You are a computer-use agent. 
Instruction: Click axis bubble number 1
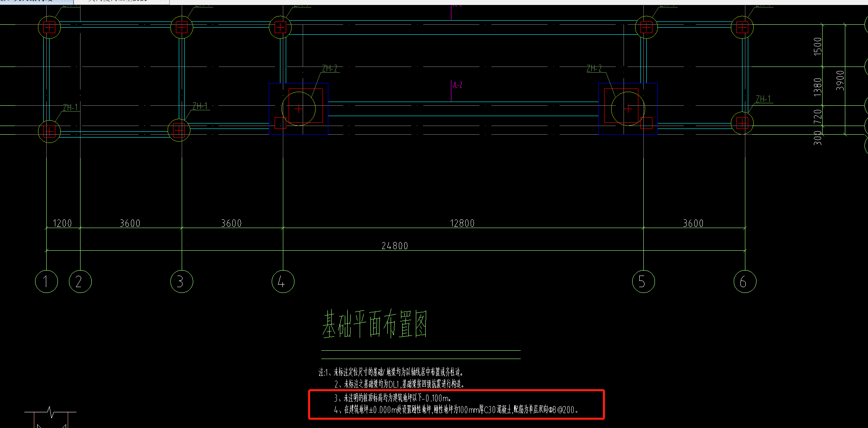46,282
